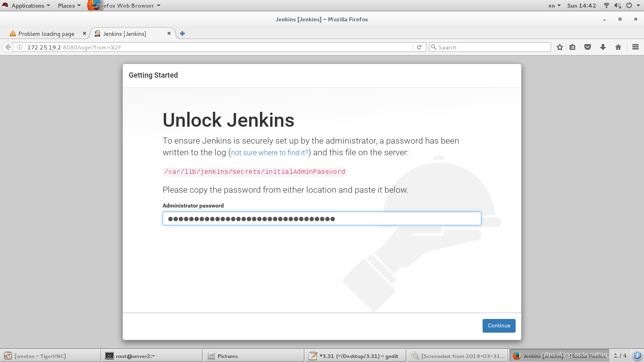Close the Jenkins [Jenkins] tab
Viewport: 644px width, 362px height.
[169, 33]
